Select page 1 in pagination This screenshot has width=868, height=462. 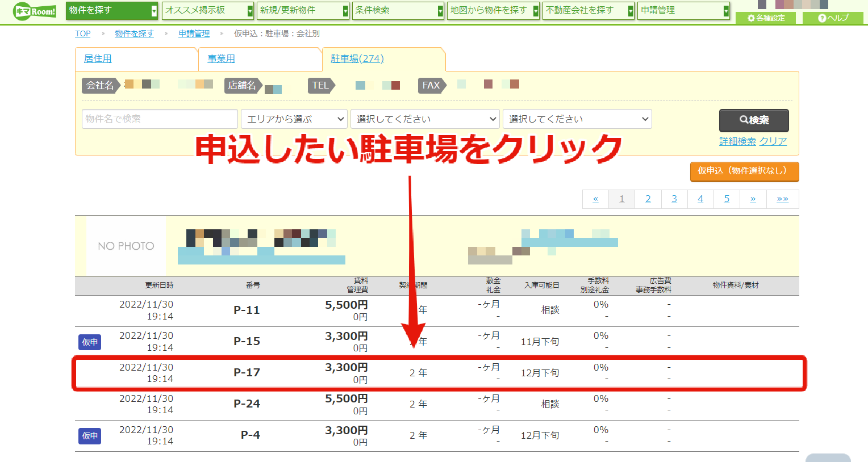tap(622, 199)
